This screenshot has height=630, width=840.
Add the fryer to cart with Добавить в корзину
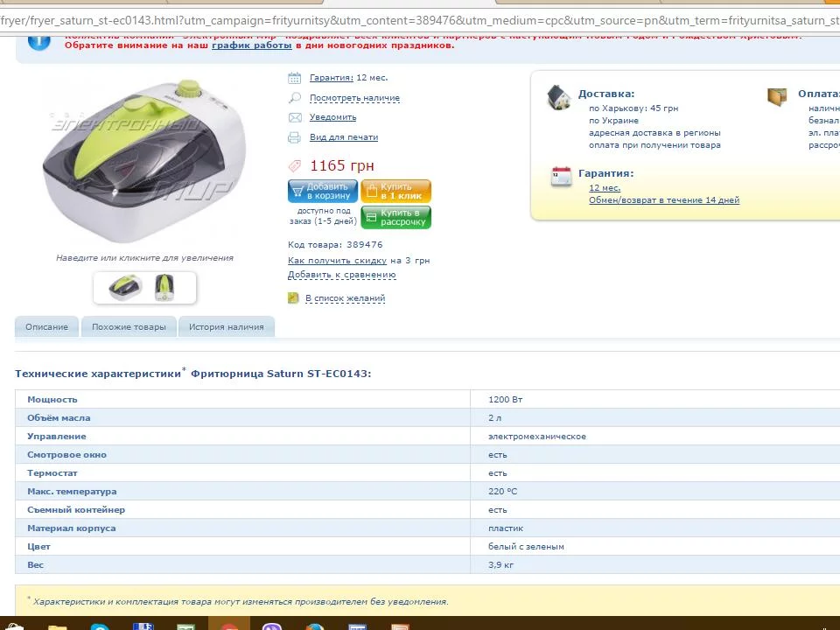coord(323,192)
